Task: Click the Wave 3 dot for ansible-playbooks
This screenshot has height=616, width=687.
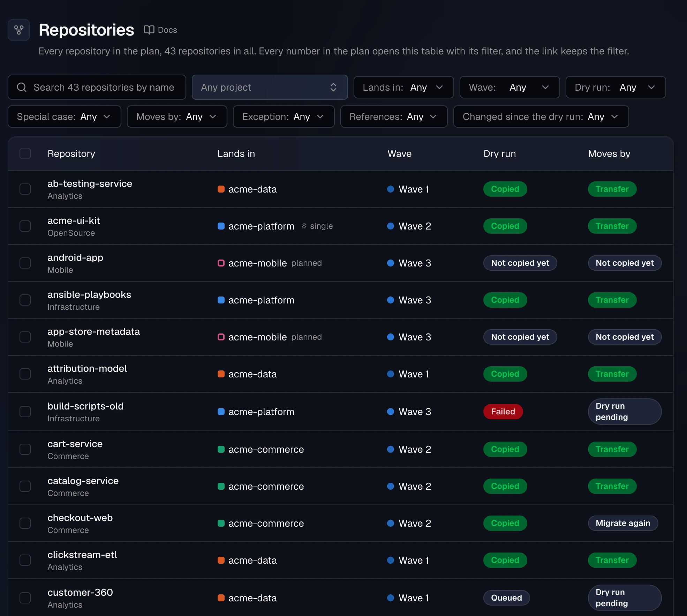Action: coord(391,300)
